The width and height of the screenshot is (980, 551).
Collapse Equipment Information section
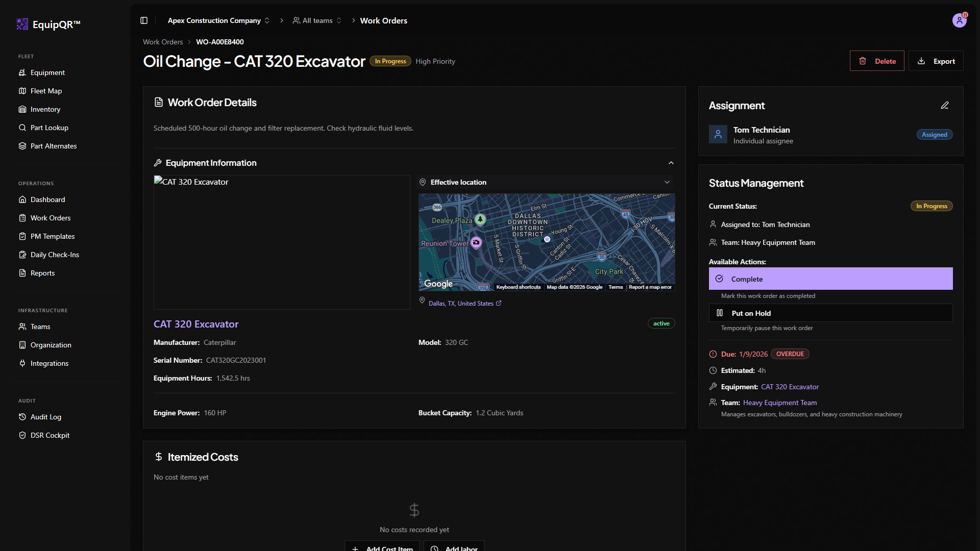click(x=671, y=163)
